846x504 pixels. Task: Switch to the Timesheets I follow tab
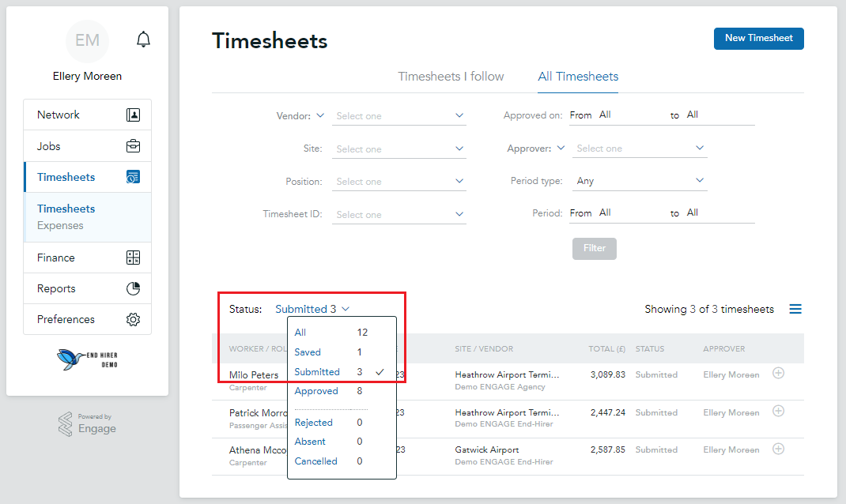point(451,77)
